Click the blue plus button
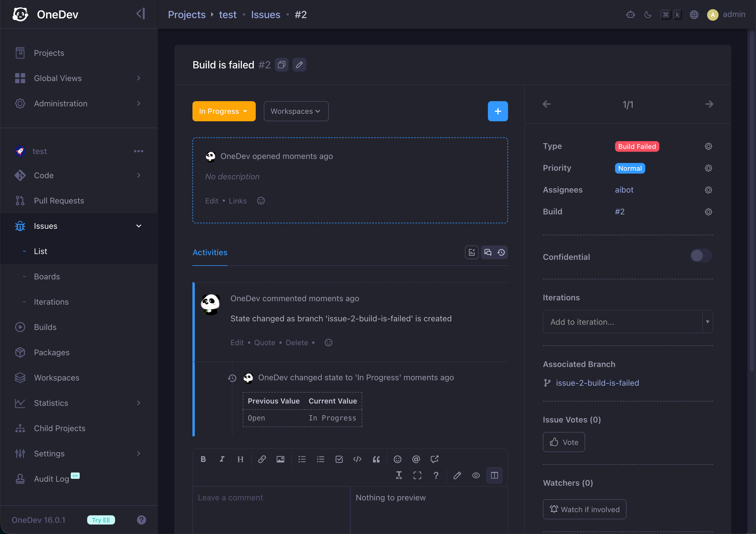 pos(497,111)
